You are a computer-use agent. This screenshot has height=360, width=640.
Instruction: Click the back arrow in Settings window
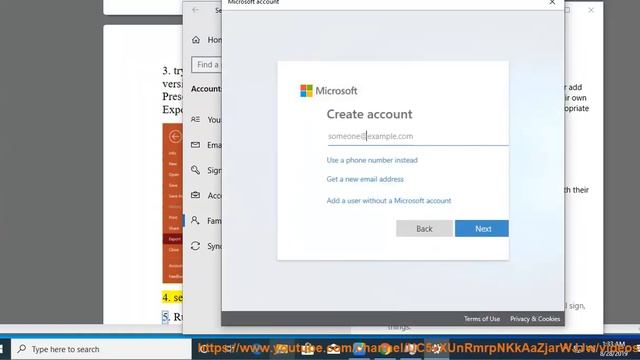[x=195, y=10]
